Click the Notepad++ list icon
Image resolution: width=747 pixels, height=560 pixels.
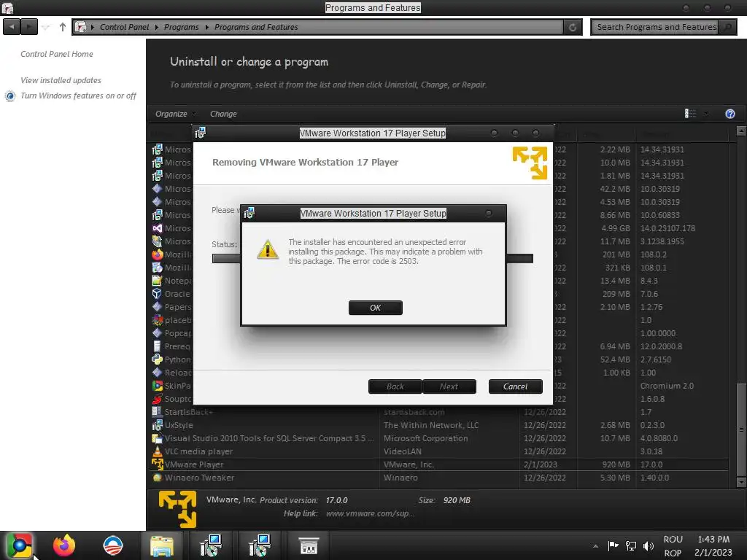click(158, 281)
